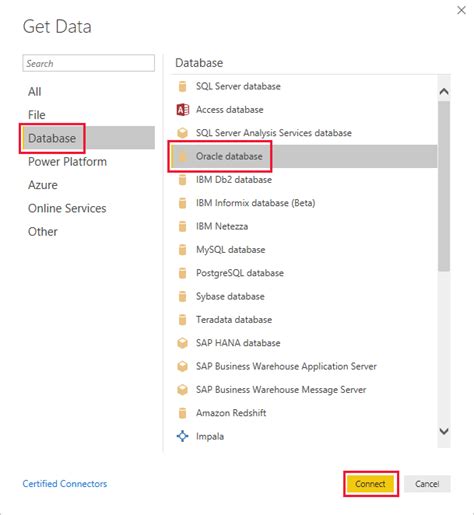Click the Impala connector icon

click(182, 436)
